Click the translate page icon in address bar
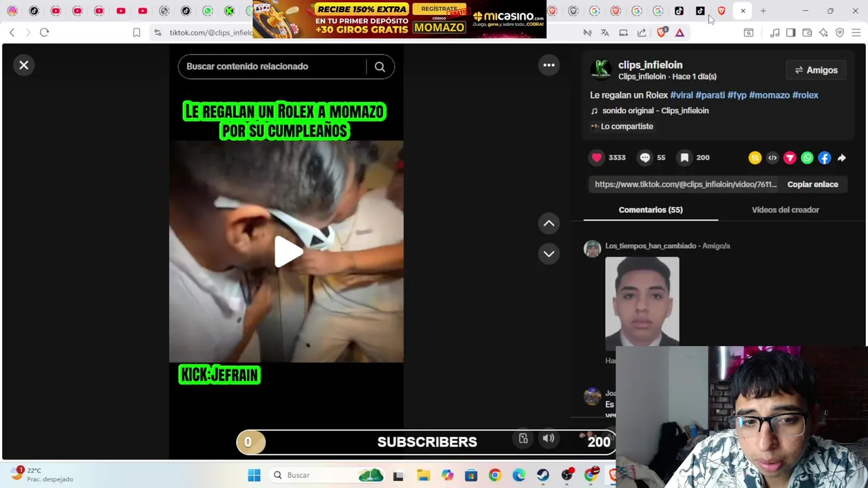 pos(605,33)
